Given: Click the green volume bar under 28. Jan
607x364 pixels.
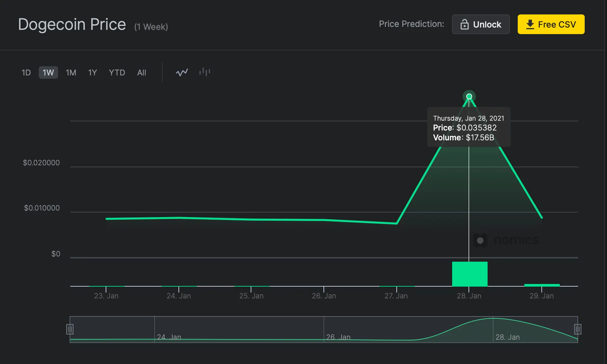Looking at the screenshot, I should tap(469, 273).
